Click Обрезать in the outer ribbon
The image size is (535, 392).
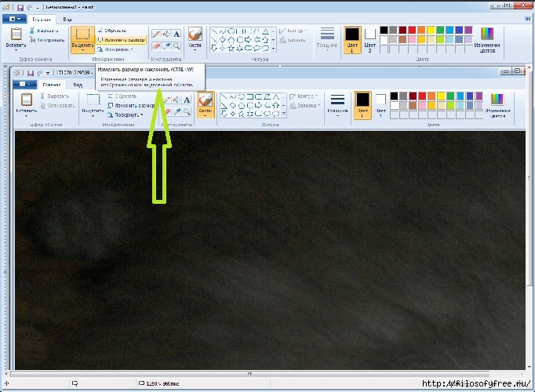[x=112, y=31]
